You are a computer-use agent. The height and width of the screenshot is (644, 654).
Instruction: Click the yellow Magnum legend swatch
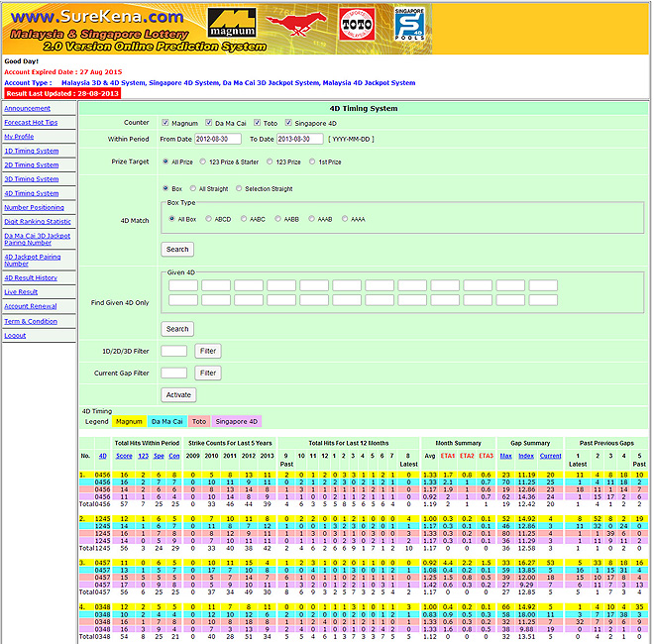click(x=129, y=422)
